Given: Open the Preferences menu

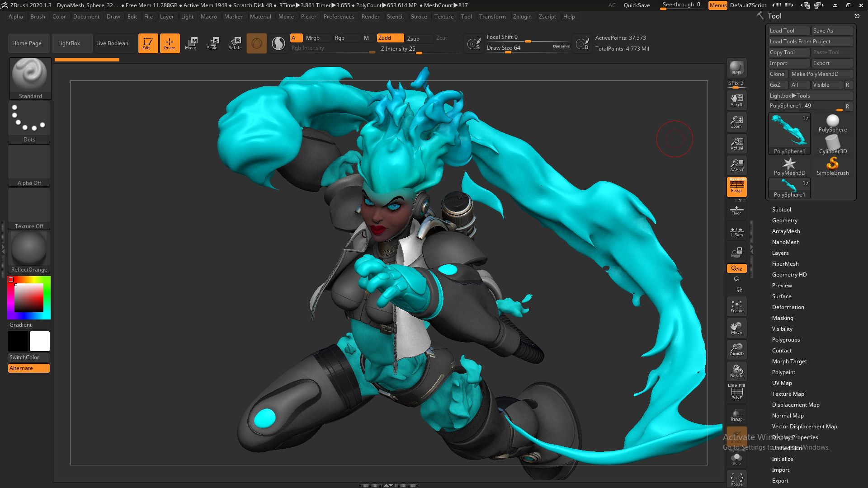Looking at the screenshot, I should (x=339, y=17).
